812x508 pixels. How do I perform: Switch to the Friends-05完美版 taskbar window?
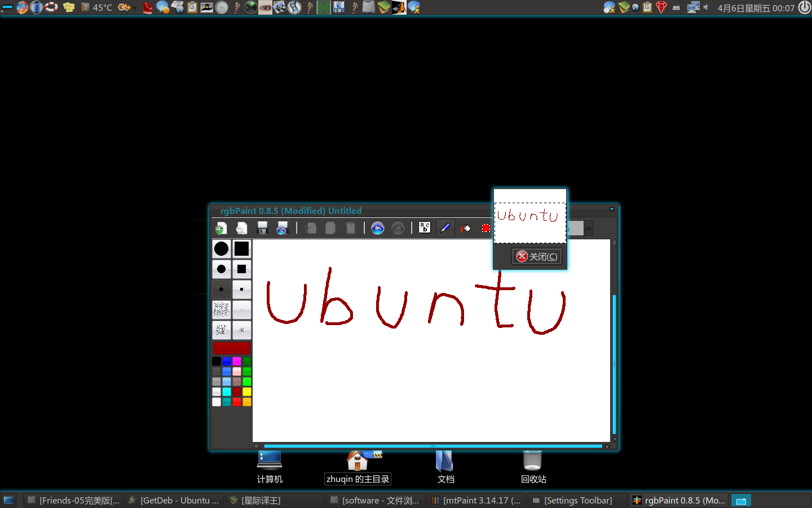tap(73, 500)
